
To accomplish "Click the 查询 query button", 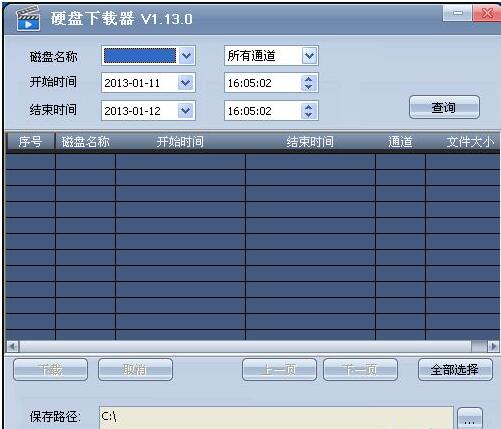I will pos(444,107).
